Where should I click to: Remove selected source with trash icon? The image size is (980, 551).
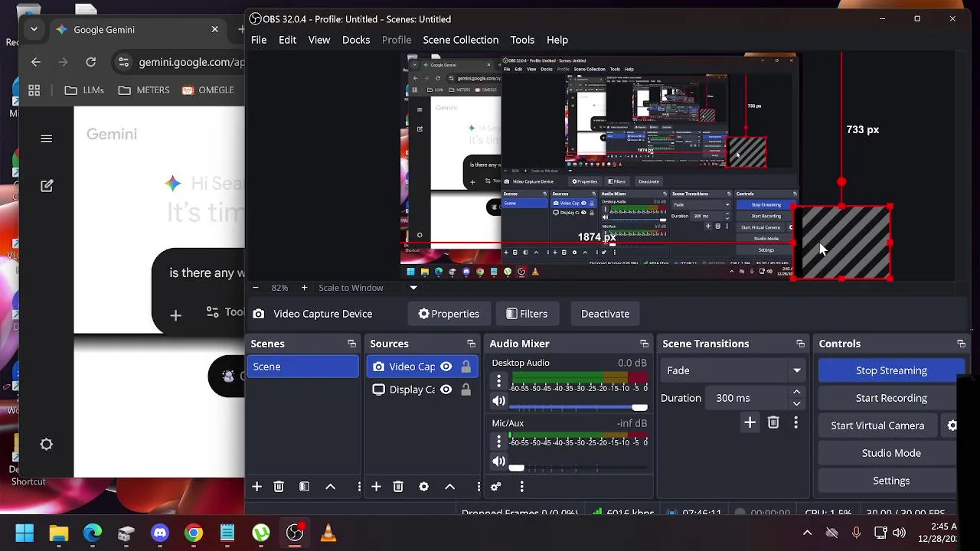(x=398, y=487)
